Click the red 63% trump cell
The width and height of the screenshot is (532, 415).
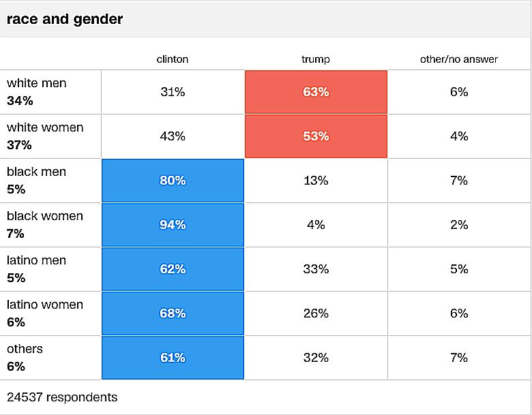tap(316, 92)
